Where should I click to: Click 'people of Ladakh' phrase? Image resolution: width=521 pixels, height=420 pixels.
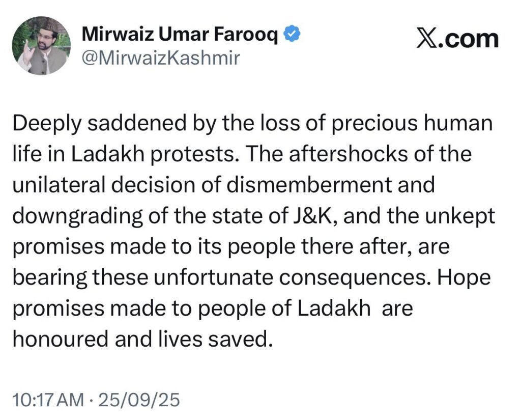287,309
